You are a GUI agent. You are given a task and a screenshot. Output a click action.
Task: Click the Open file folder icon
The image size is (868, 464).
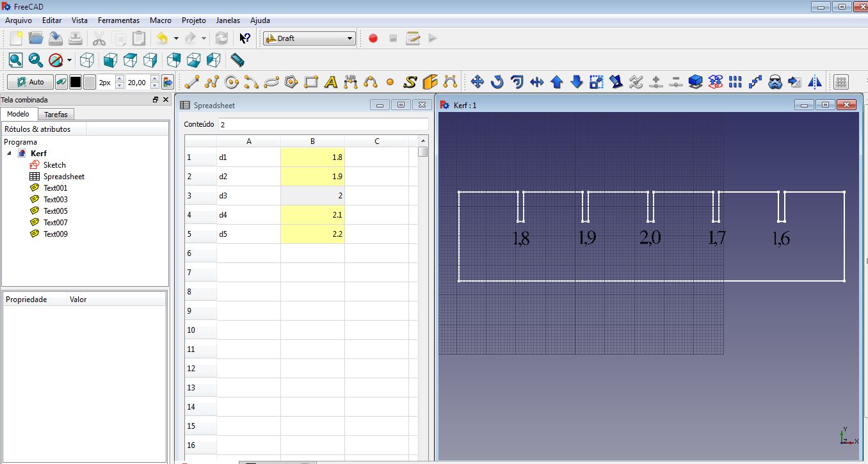[x=36, y=38]
